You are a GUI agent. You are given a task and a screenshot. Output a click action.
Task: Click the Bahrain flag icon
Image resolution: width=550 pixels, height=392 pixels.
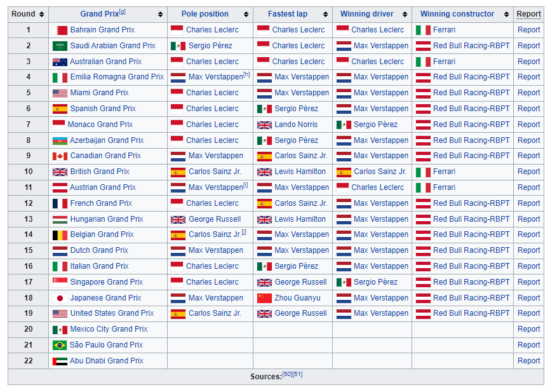tap(60, 30)
